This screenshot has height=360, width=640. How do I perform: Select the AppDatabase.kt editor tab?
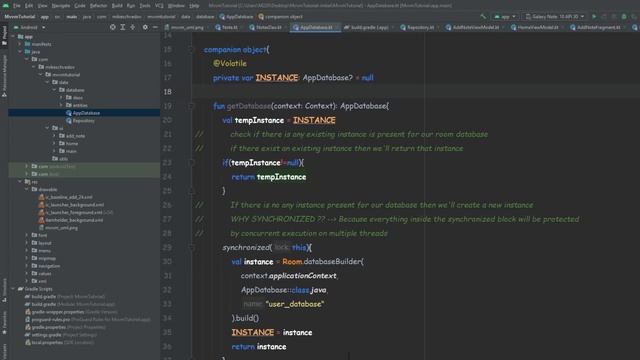(315, 27)
